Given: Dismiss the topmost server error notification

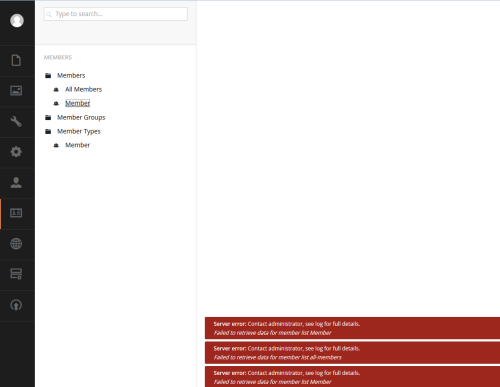Looking at the screenshot, I should [352, 328].
